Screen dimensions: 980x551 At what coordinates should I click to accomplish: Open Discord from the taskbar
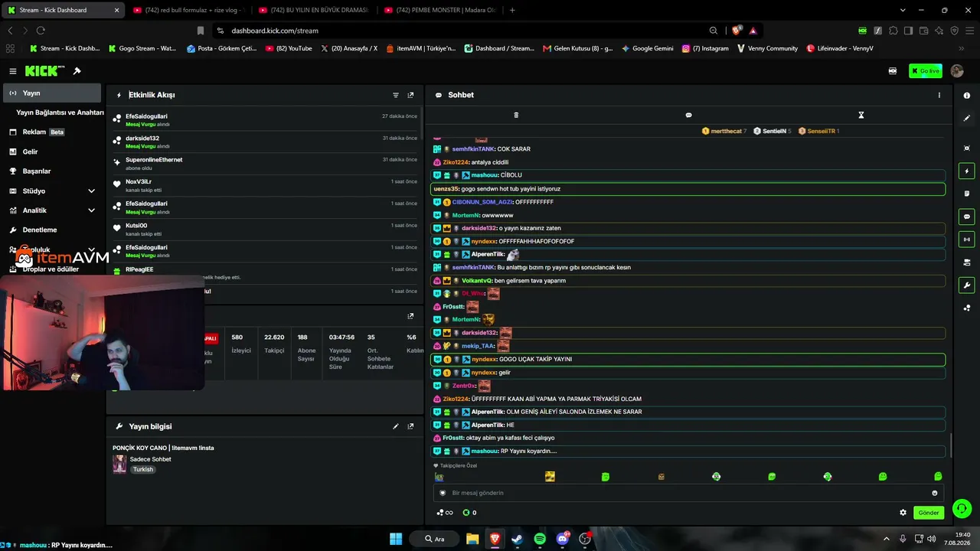[x=563, y=539]
